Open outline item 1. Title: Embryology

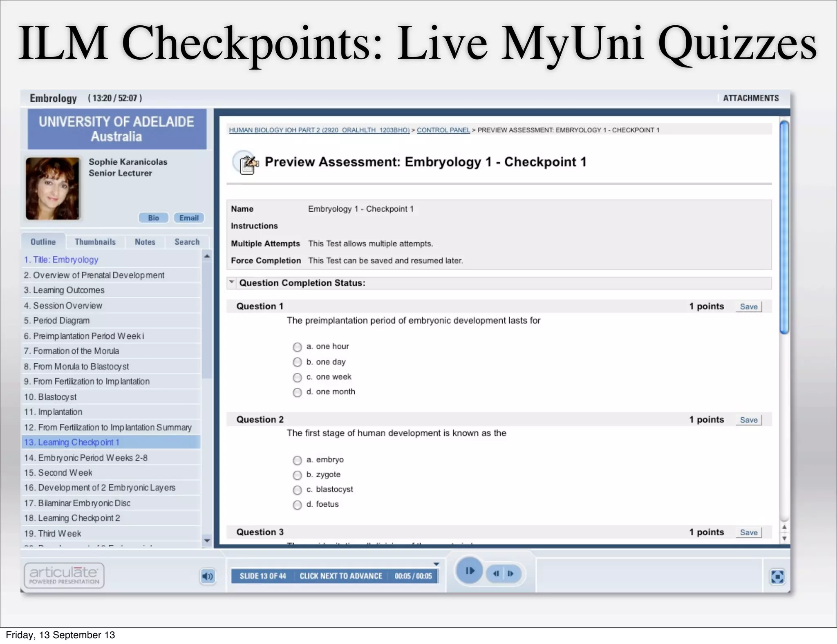coord(111,259)
